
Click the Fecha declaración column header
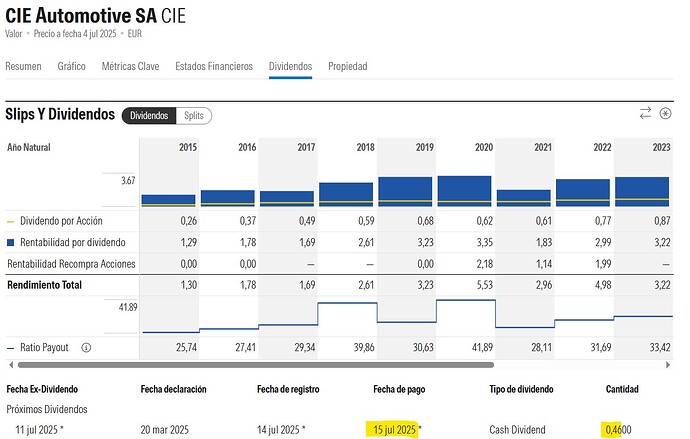pos(173,389)
